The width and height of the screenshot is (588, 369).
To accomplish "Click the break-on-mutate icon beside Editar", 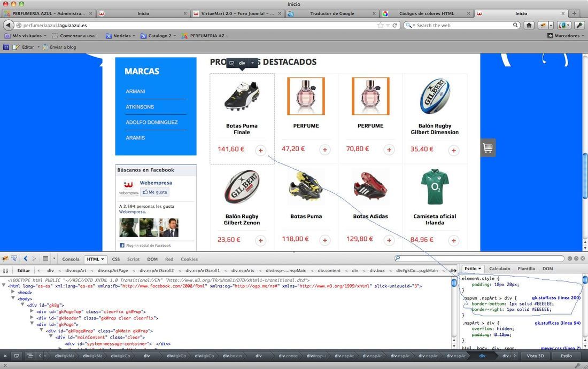I will tap(5, 270).
